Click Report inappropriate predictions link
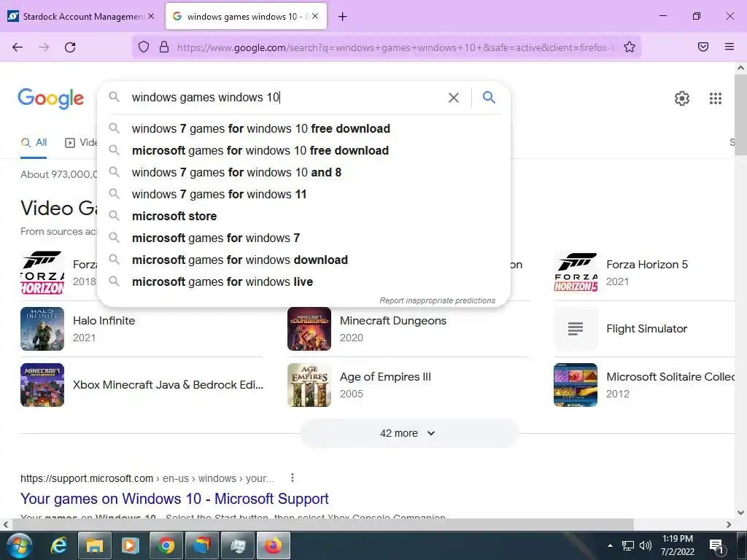The height and width of the screenshot is (560, 747). click(x=438, y=300)
